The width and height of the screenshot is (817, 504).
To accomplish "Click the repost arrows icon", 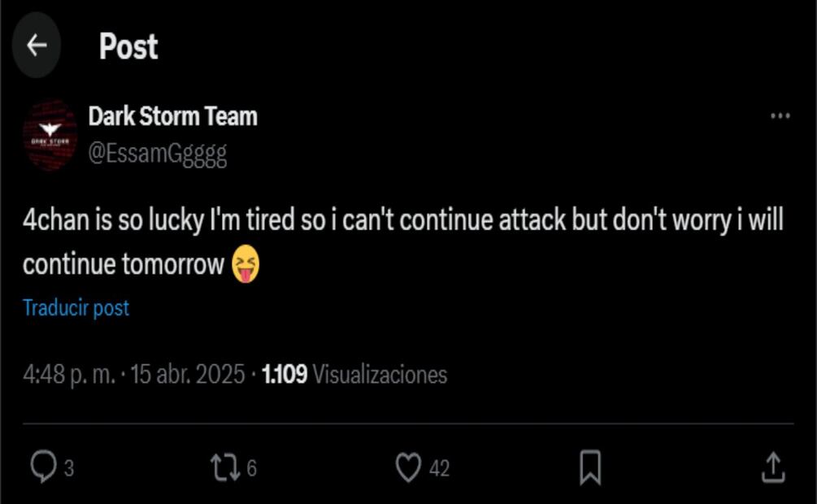I will (224, 467).
